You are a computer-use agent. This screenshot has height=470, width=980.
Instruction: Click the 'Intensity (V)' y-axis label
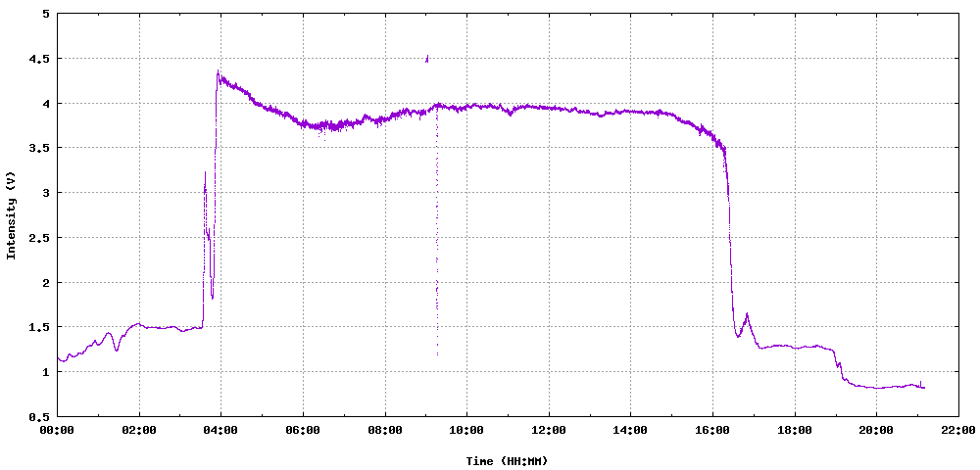coord(11,214)
